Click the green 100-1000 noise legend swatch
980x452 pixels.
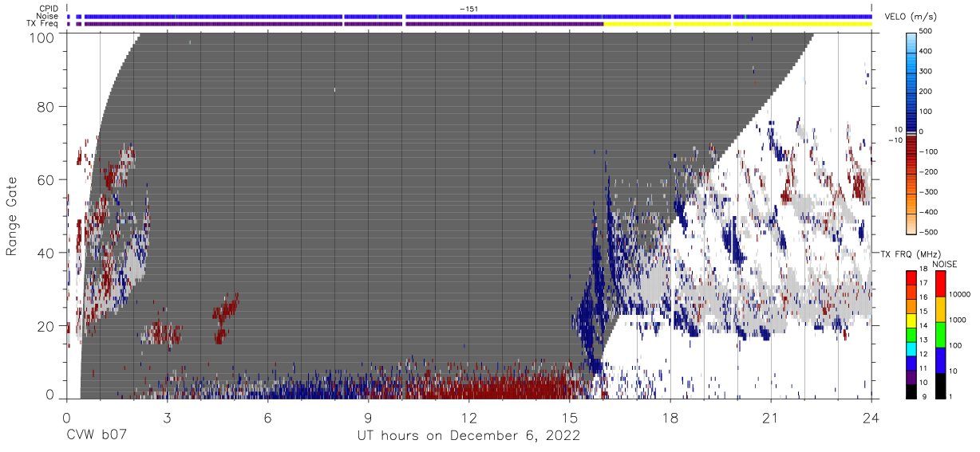pyautogui.click(x=939, y=333)
